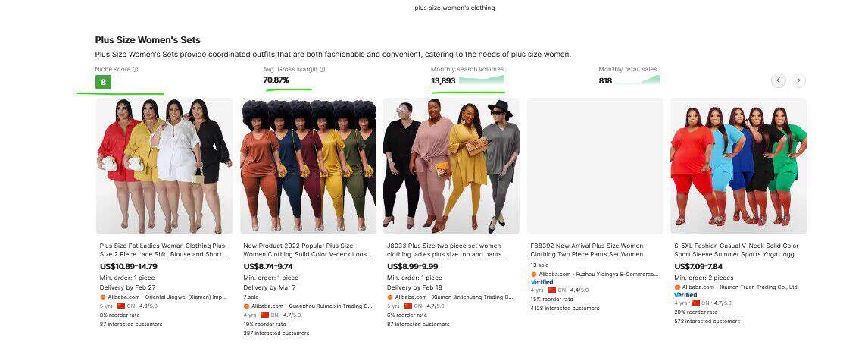Open the solid color V-neck set image

(308, 166)
